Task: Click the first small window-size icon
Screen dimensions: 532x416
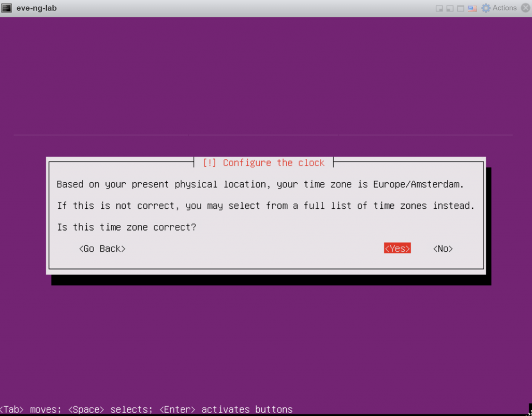Action: coord(439,8)
